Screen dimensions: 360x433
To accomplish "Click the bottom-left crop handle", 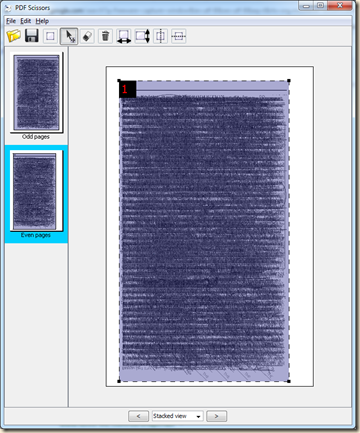I will tap(119, 381).
